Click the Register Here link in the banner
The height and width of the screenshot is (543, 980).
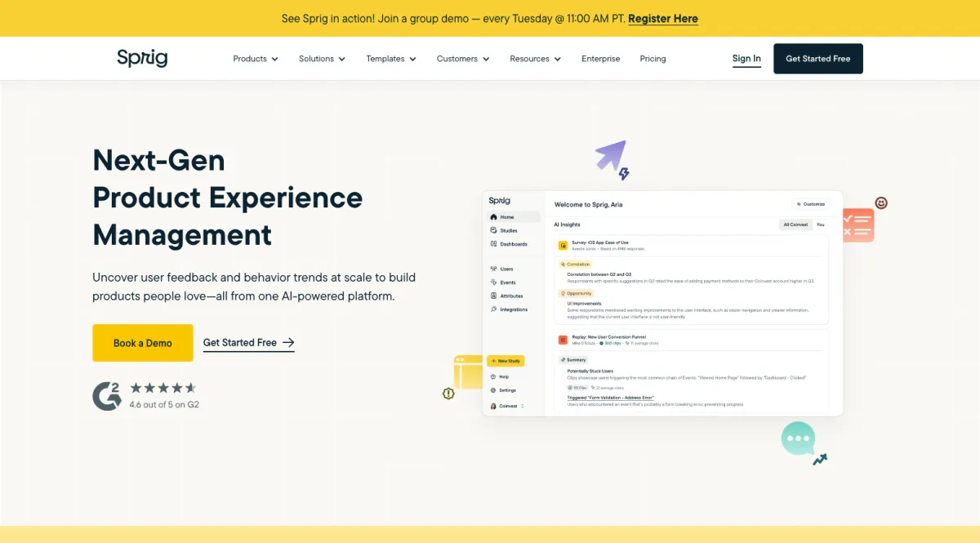point(663,18)
